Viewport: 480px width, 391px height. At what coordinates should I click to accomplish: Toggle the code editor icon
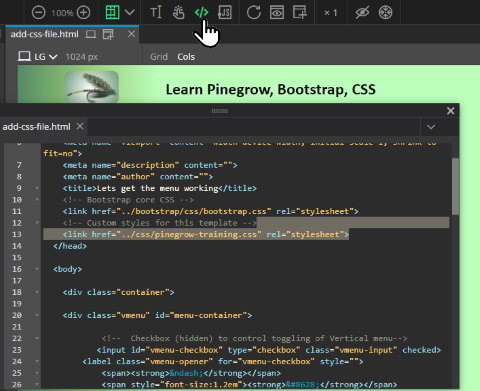coord(201,13)
